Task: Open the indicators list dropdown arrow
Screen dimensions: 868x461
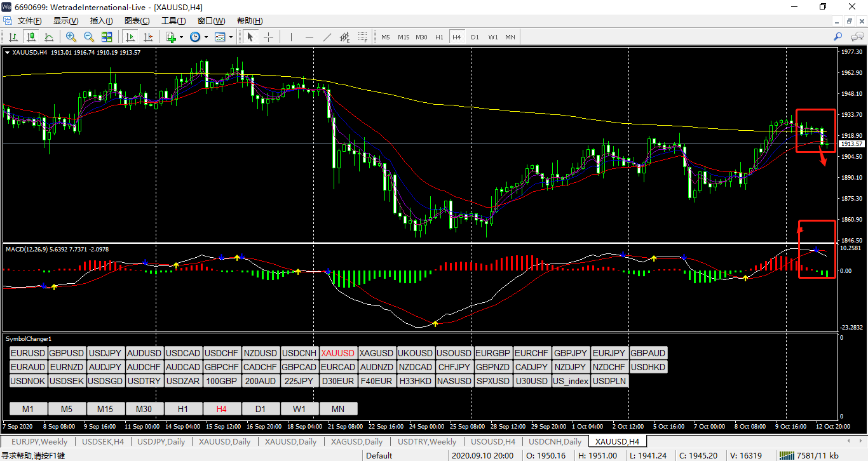Action: tap(181, 37)
